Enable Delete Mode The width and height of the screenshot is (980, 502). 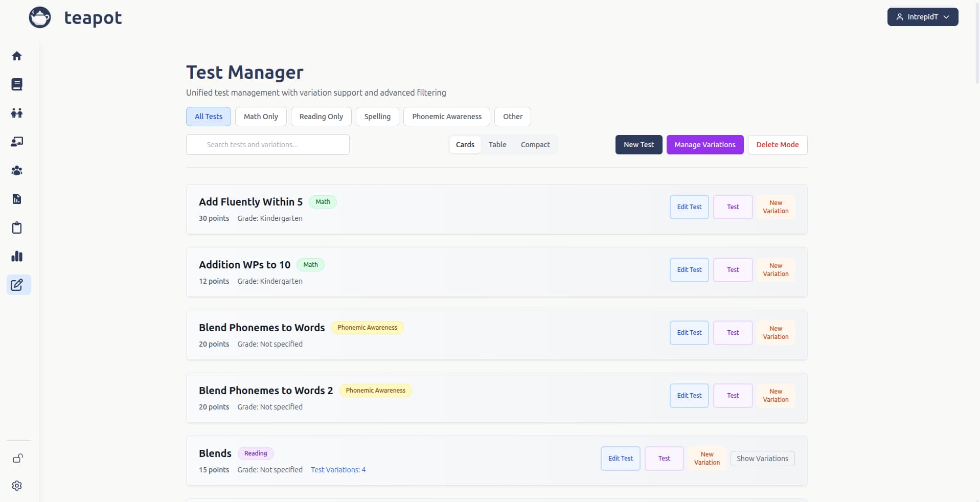[777, 144]
